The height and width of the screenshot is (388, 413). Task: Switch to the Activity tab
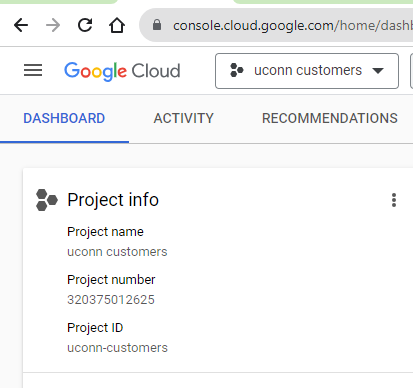(183, 118)
